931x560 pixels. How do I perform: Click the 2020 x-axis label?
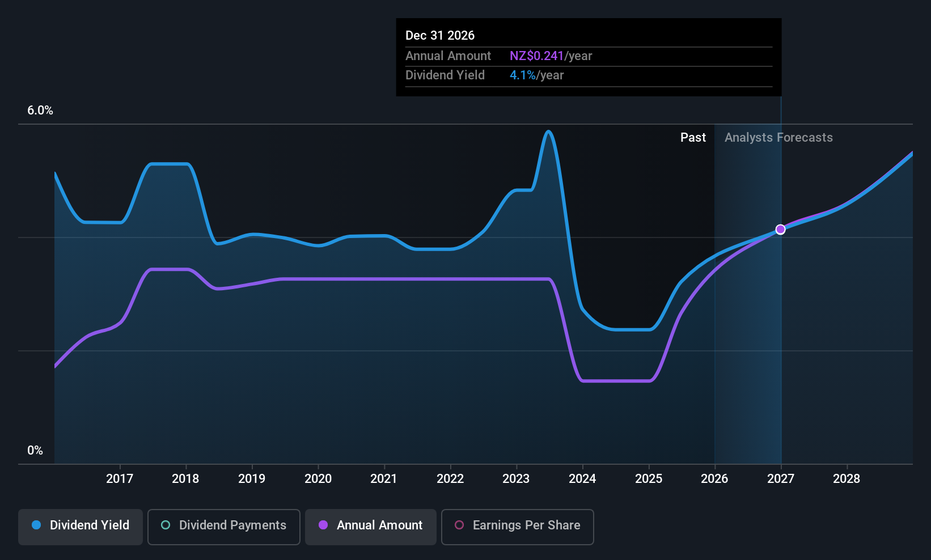coord(318,478)
